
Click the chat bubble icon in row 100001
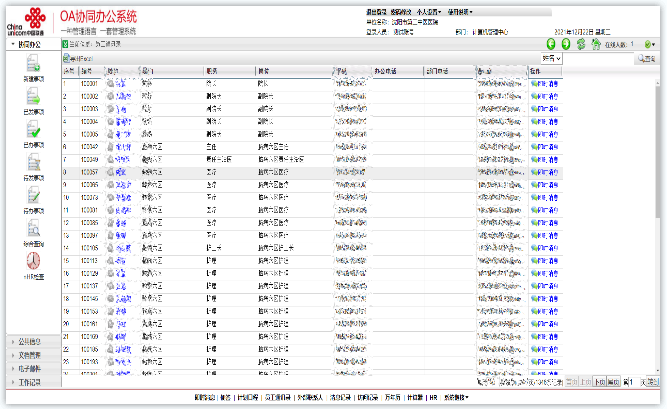point(534,84)
